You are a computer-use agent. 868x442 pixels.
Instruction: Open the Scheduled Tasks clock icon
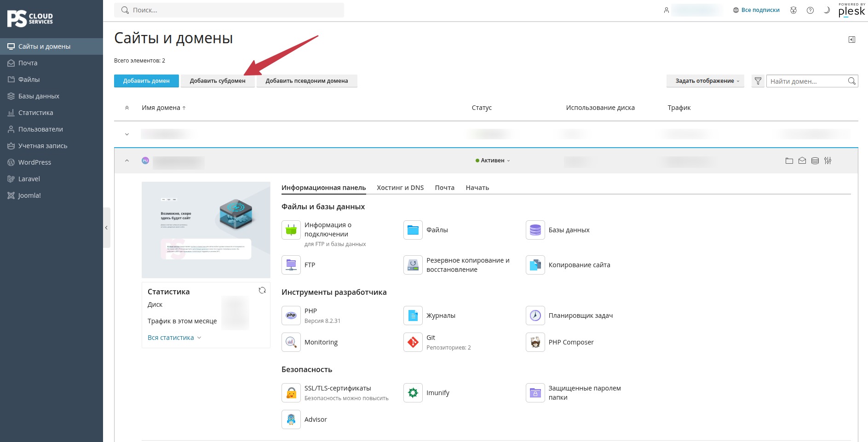coord(535,316)
